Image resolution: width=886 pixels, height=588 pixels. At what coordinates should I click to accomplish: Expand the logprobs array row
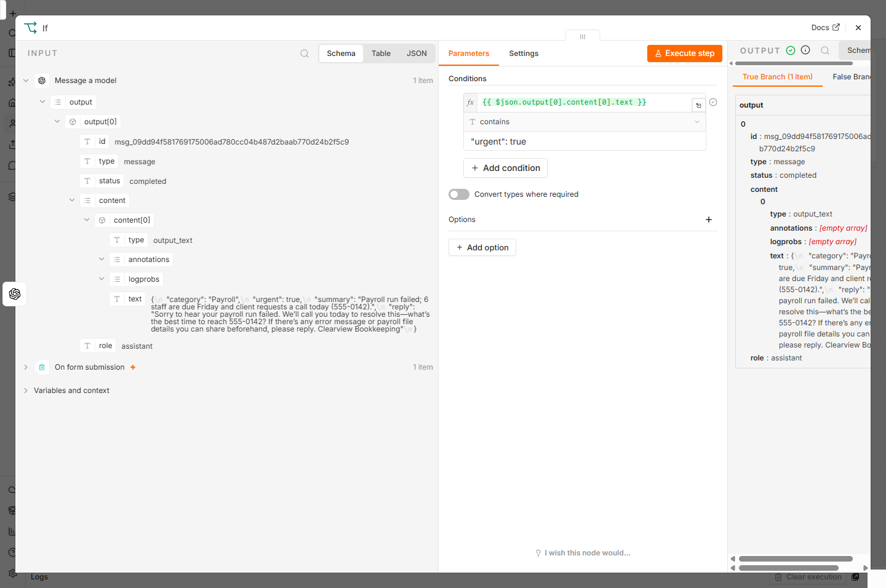pyautogui.click(x=102, y=279)
